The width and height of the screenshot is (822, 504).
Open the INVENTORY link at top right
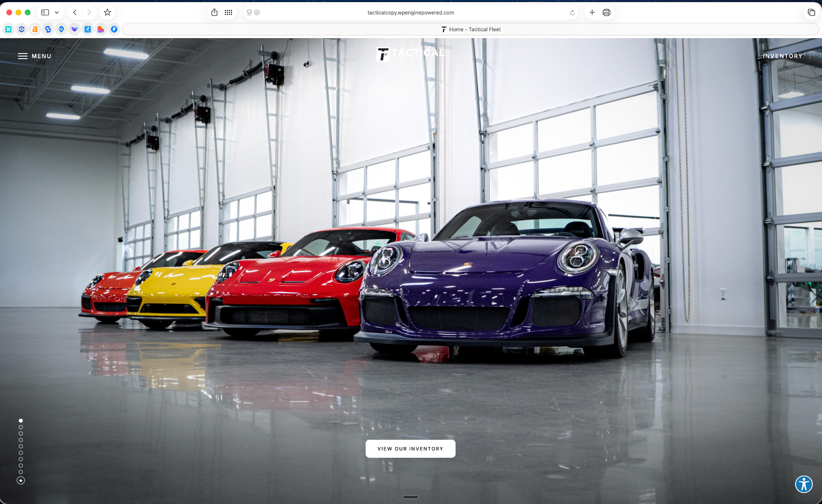click(783, 56)
